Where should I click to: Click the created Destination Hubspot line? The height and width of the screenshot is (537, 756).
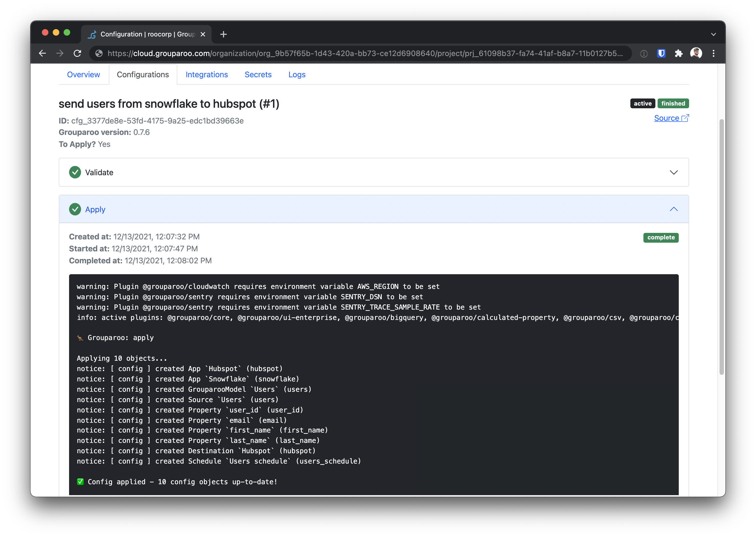196,451
